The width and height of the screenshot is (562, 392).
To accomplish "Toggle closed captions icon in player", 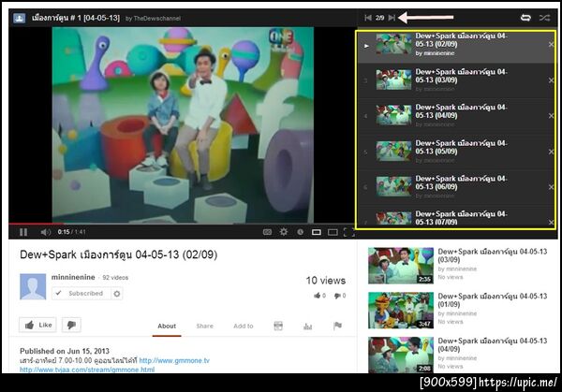I will pyautogui.click(x=267, y=232).
